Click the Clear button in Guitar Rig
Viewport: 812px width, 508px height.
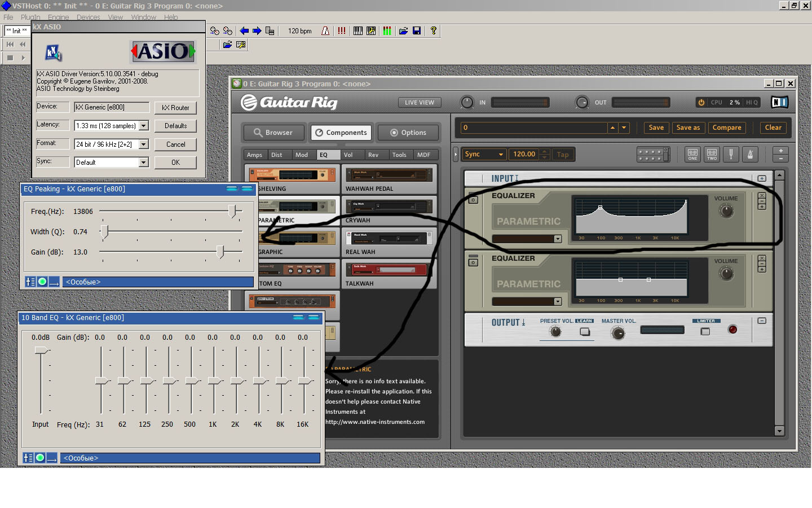(x=773, y=128)
